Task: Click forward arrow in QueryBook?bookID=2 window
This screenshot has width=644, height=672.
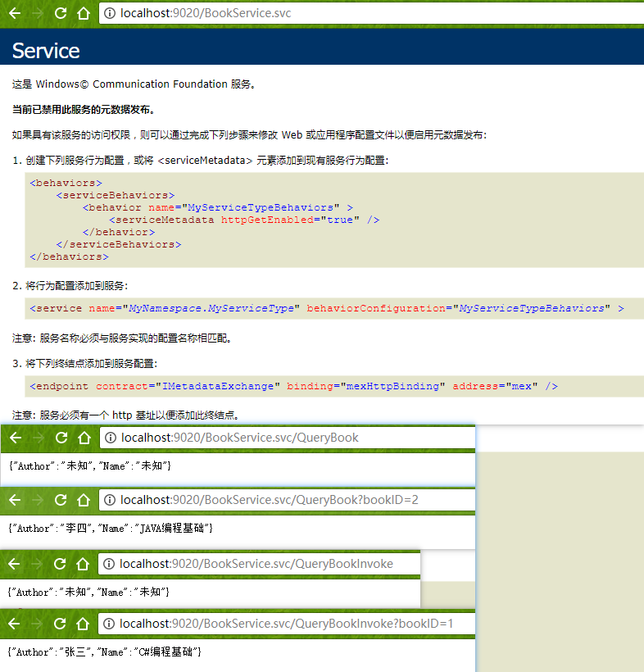Action: tap(37, 500)
